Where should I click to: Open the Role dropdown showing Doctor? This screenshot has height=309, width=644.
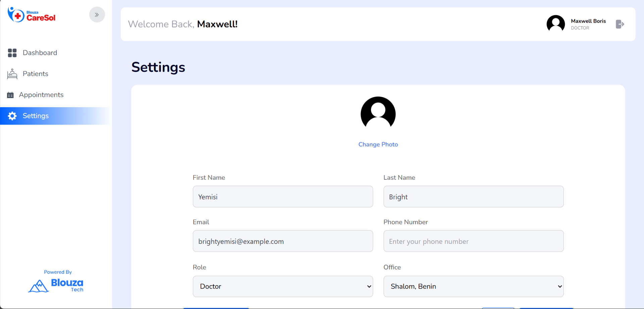click(283, 286)
